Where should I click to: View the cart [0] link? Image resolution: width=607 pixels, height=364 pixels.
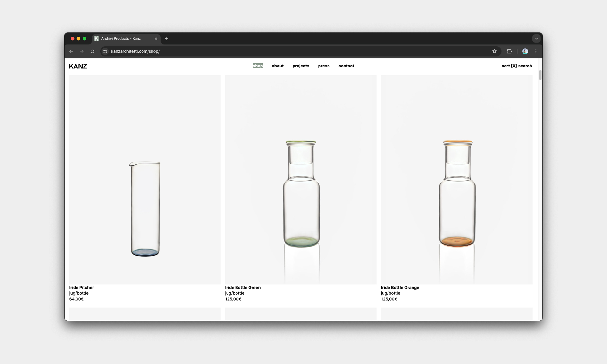tap(509, 66)
